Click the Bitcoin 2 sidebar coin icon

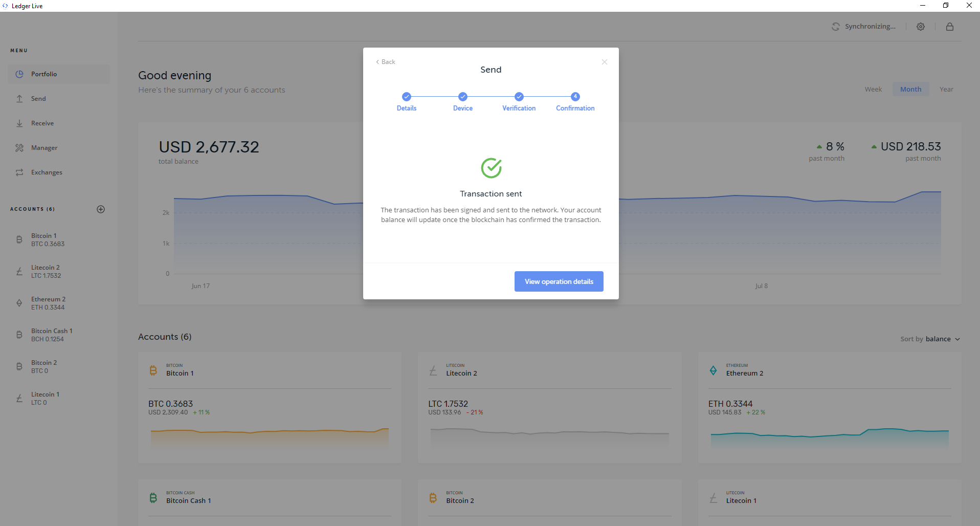click(19, 366)
